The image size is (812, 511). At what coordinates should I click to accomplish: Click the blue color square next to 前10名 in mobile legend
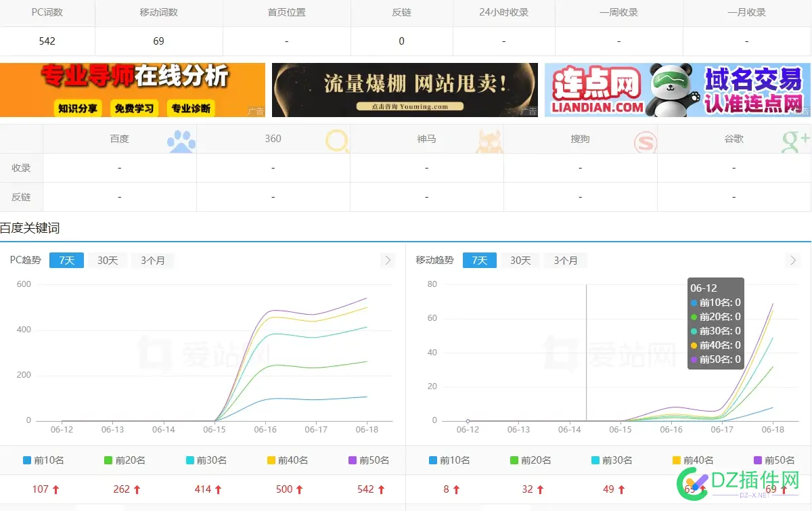pyautogui.click(x=432, y=460)
